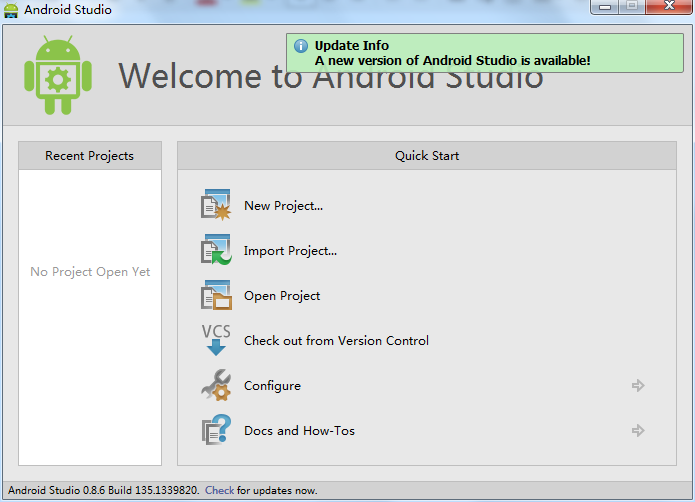
Task: Click the Android Studio robot logo
Action: point(58,75)
